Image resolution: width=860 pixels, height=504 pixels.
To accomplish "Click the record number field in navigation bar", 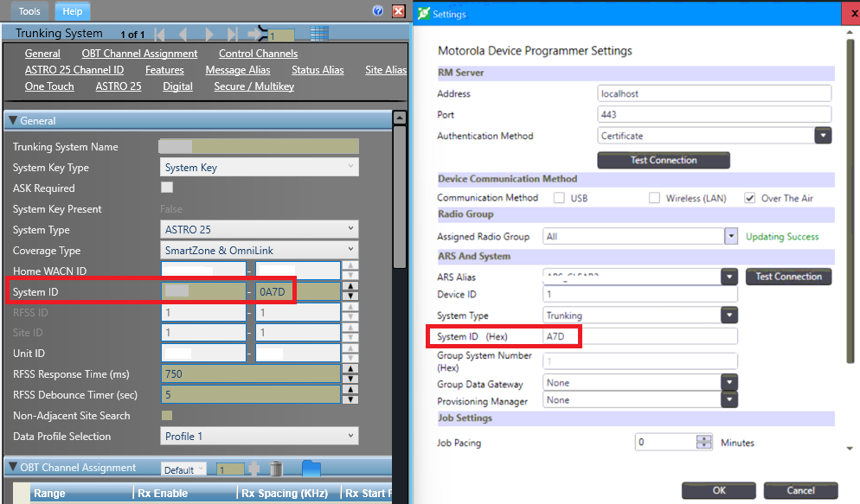I will pyautogui.click(x=281, y=35).
